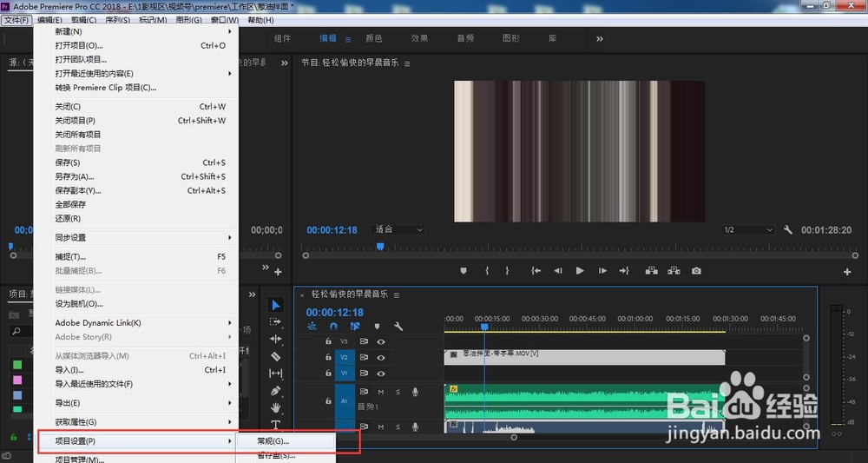
Task: Select the Slip tool
Action: pos(275,374)
